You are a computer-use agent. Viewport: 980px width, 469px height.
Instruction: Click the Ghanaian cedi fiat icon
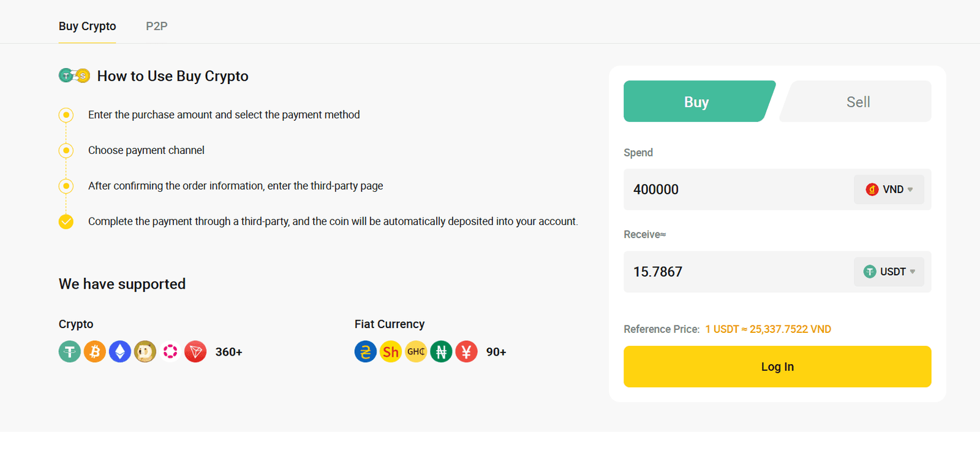tap(415, 351)
